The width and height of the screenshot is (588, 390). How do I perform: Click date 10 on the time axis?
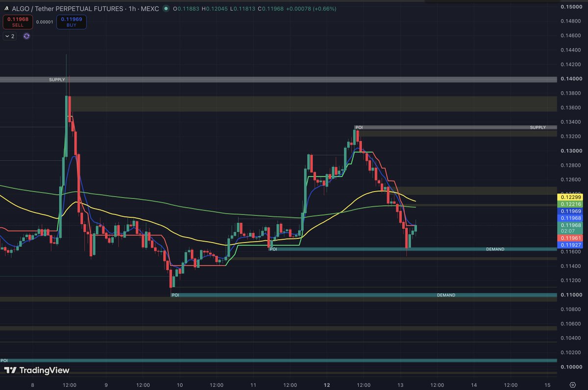pyautogui.click(x=180, y=385)
